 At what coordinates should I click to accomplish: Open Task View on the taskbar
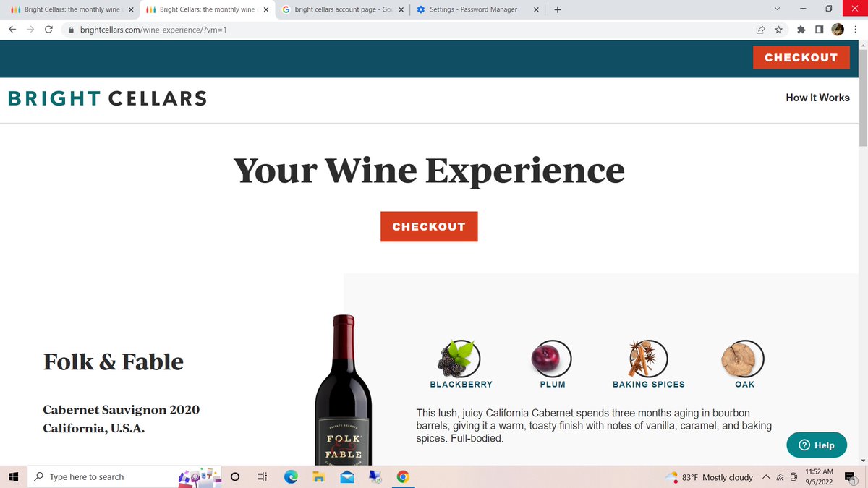[x=262, y=477]
